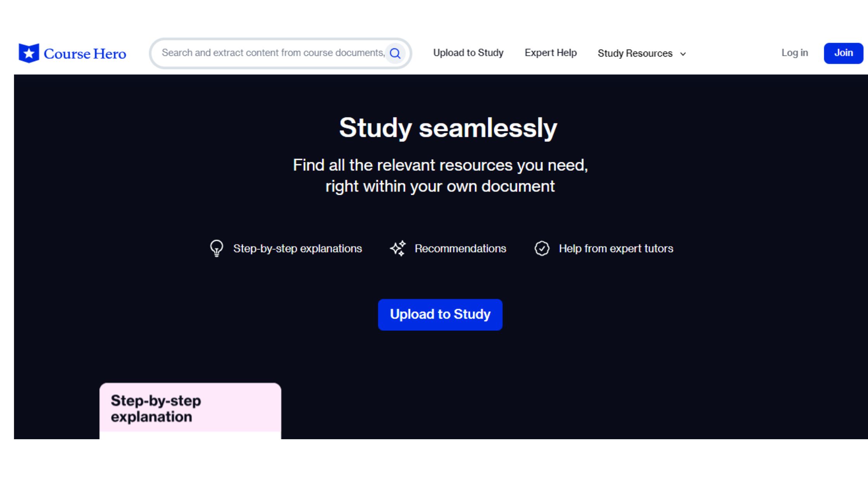Click the magnifying glass search icon
Screen dimensions: 868x488
[x=395, y=53]
